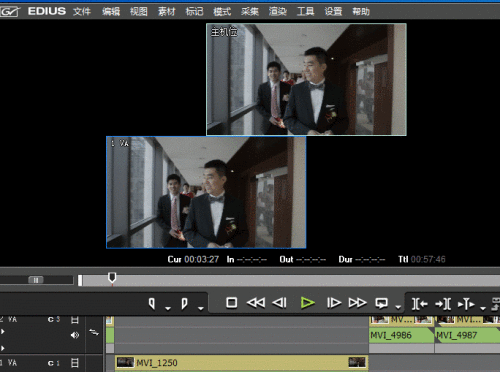Toggle loop playback icon
The image size is (500, 372).
pos(382,303)
